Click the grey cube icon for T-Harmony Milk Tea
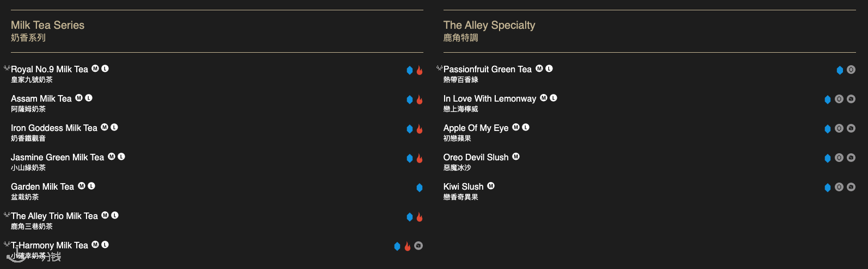This screenshot has width=868, height=269. [x=418, y=246]
